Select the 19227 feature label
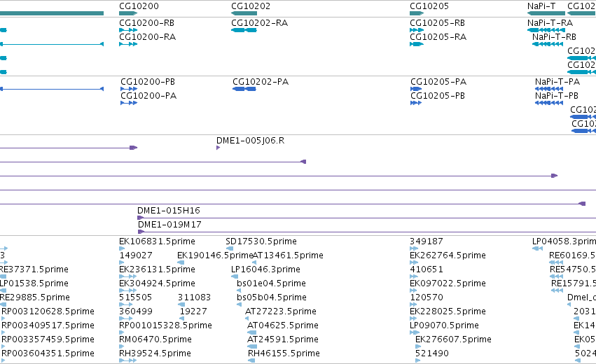This screenshot has width=596, height=364. (193, 311)
